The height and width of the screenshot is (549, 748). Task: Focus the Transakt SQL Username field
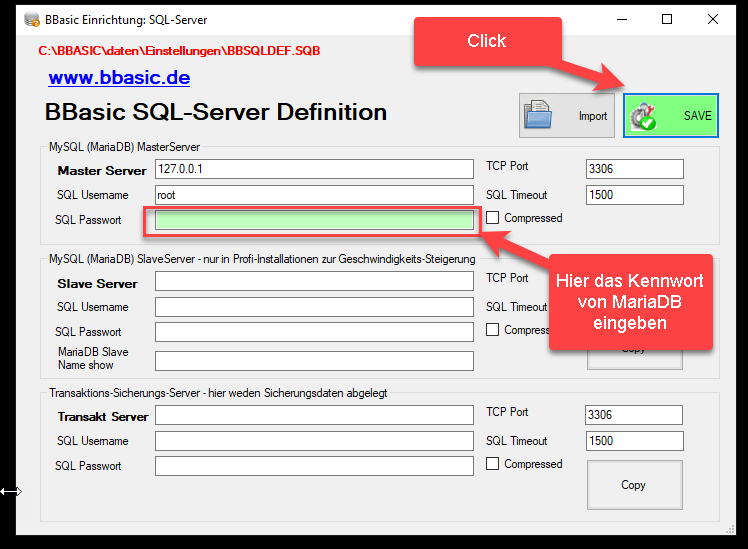[314, 441]
